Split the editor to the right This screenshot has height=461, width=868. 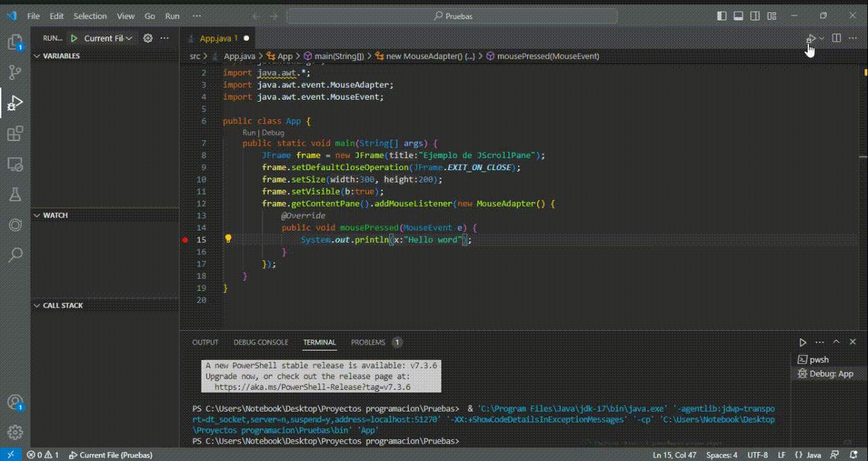tap(837, 39)
